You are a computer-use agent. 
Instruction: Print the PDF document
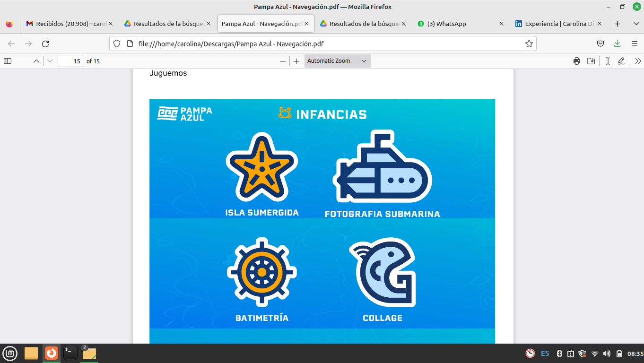click(x=577, y=61)
